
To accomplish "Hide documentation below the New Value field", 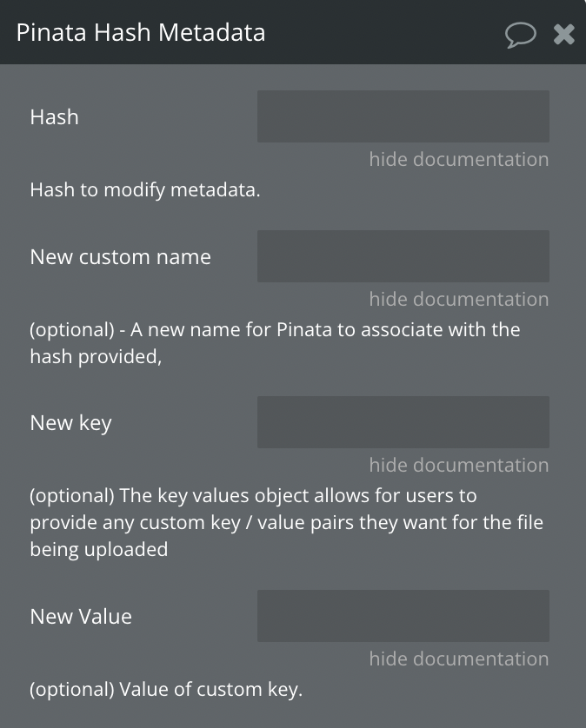I will [x=459, y=659].
